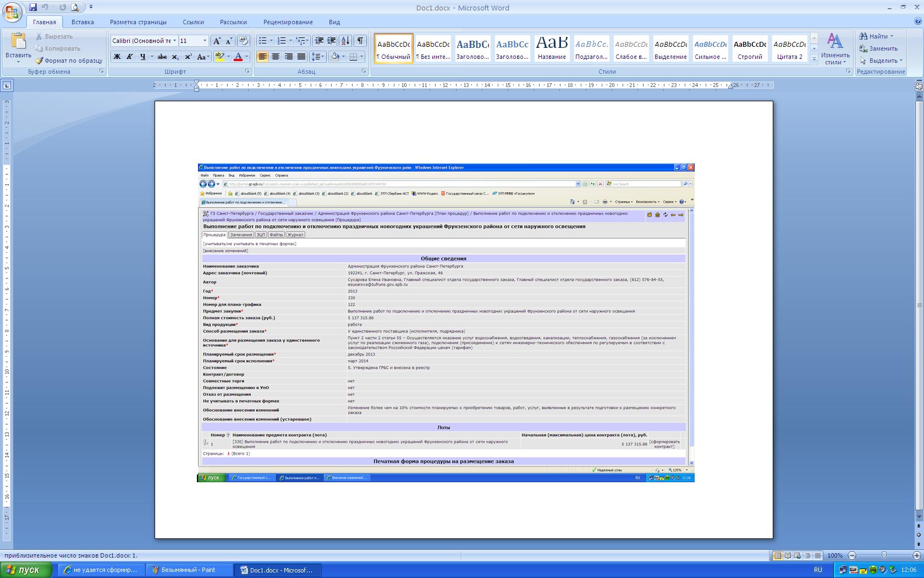Toggle left paragraph alignment
The image size is (924, 578).
pyautogui.click(x=262, y=57)
